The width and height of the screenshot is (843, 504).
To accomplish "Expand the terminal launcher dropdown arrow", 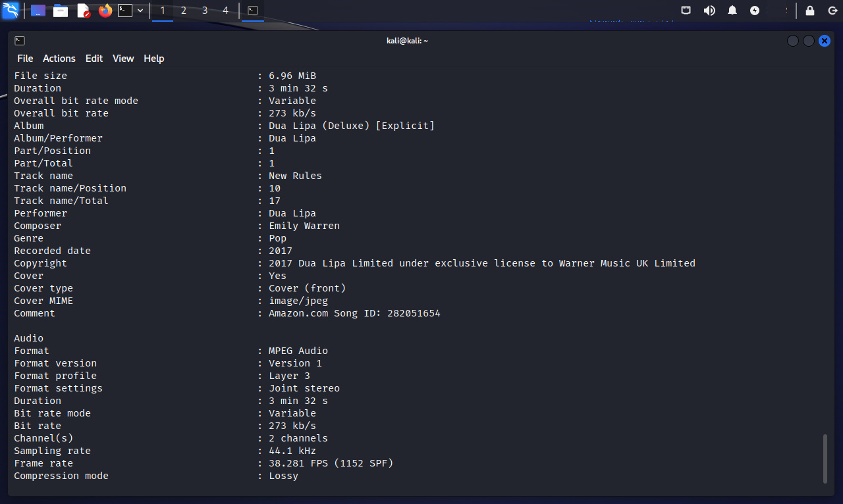I will 140,11.
